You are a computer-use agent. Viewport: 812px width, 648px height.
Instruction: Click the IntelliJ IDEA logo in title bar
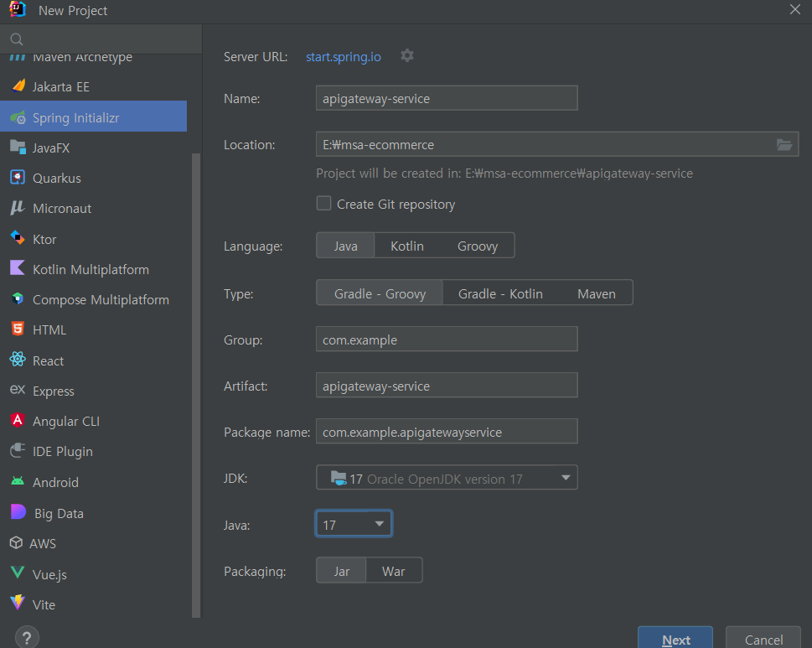(18, 10)
